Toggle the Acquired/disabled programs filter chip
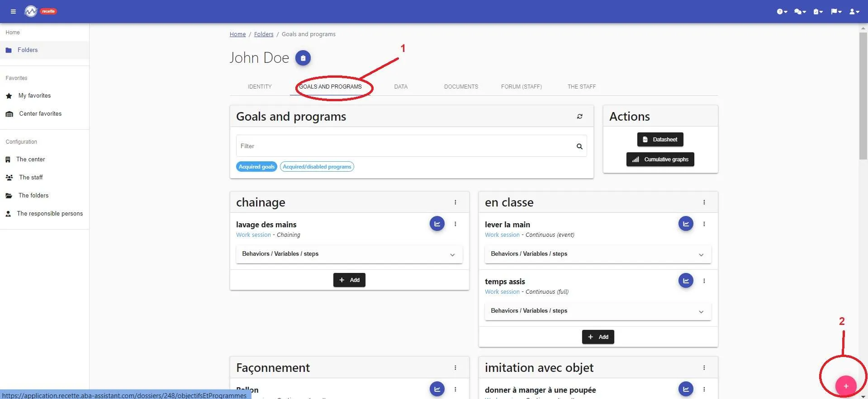The height and width of the screenshot is (399, 868). [x=317, y=167]
